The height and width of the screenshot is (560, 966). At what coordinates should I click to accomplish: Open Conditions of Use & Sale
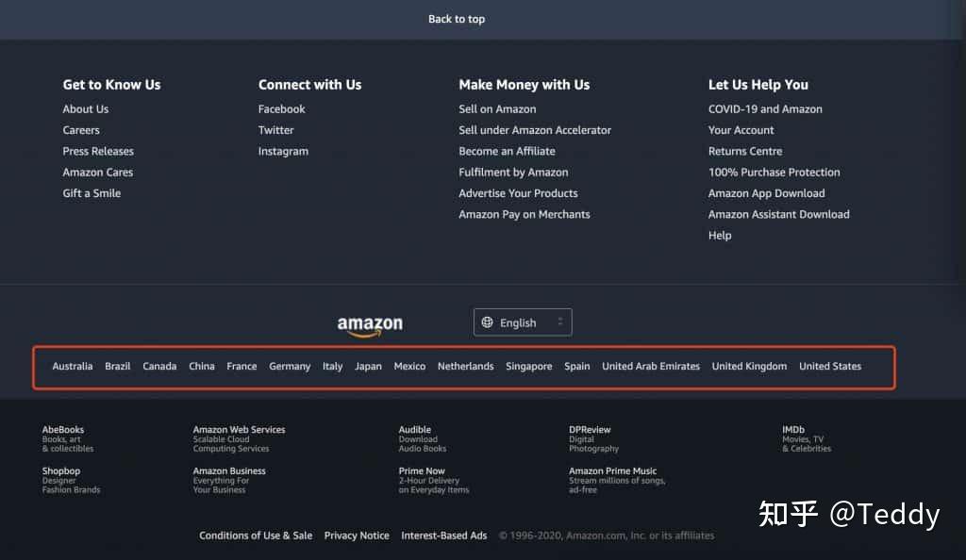(256, 535)
